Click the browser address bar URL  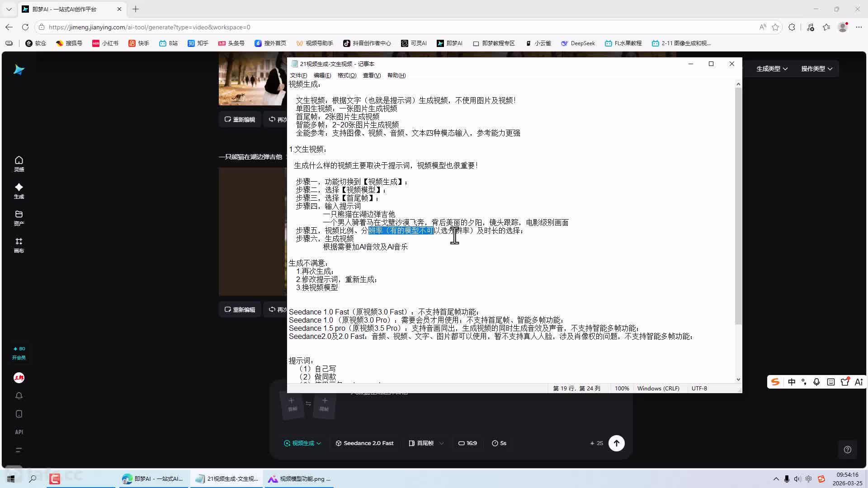pyautogui.click(x=149, y=27)
